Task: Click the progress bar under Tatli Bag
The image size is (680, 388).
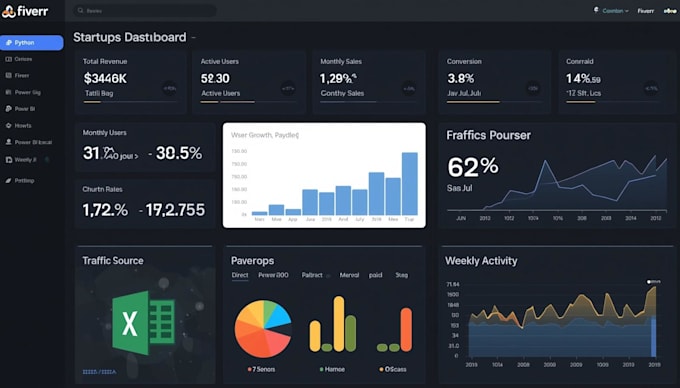Action: 131,102
